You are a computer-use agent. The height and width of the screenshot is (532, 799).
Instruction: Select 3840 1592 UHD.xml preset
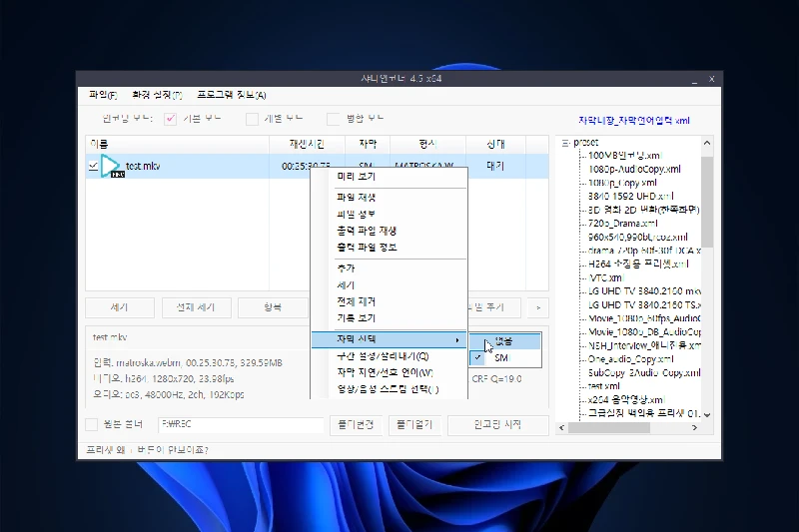click(631, 196)
